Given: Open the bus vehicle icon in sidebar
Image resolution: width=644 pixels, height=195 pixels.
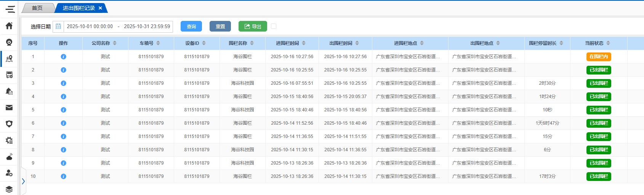Looking at the screenshot, I should 9,75.
